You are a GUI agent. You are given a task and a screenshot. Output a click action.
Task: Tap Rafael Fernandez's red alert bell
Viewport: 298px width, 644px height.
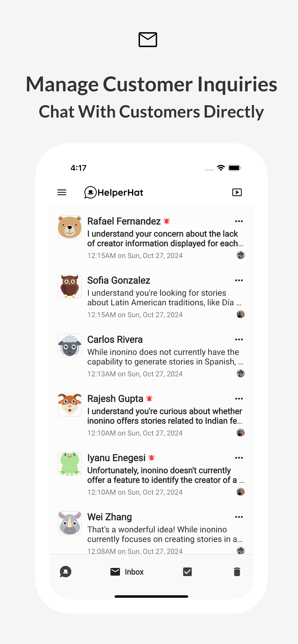pos(167,221)
